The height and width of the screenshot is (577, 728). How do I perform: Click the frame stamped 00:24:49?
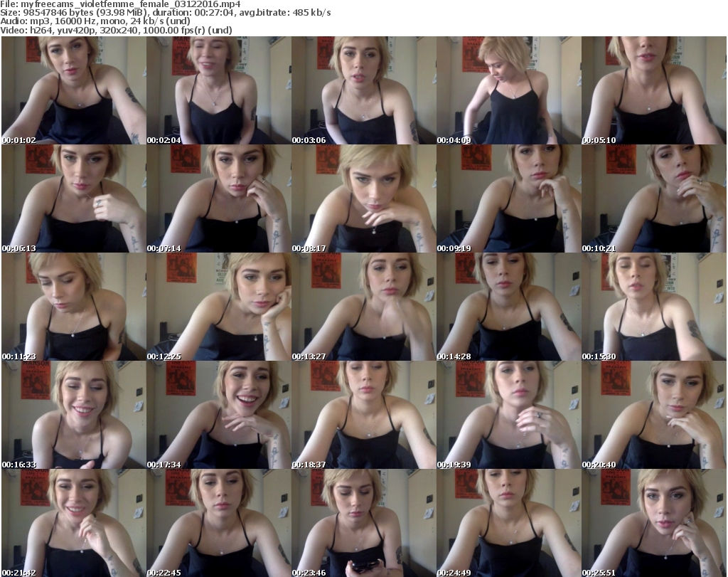509,523
